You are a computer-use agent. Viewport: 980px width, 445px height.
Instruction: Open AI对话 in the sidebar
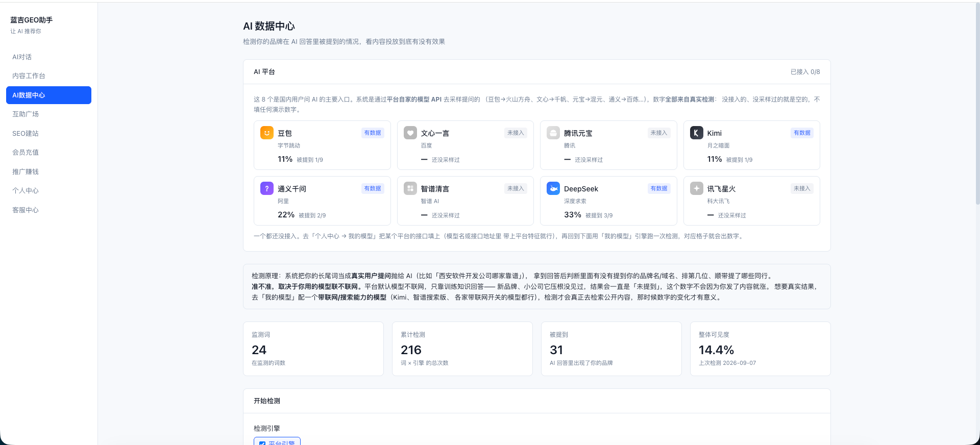(48, 57)
